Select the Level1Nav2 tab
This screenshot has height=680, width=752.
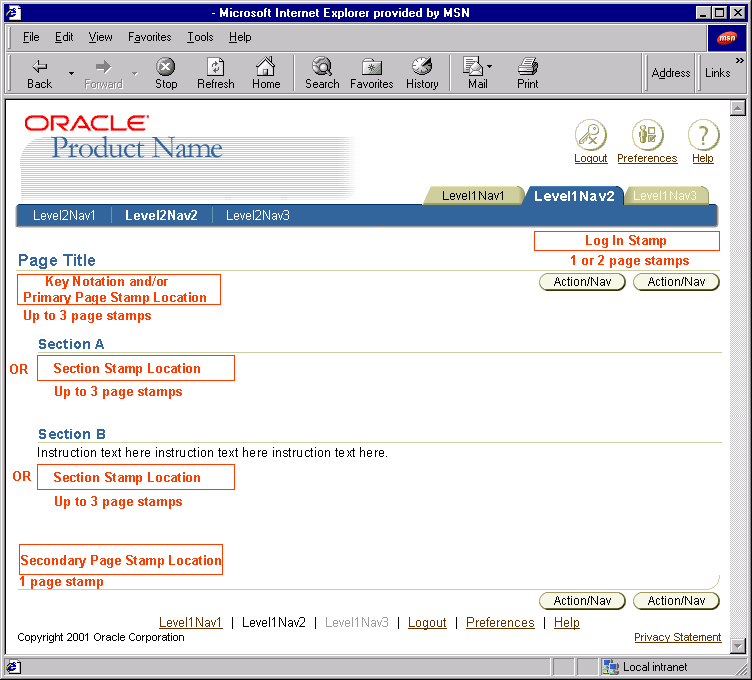574,196
